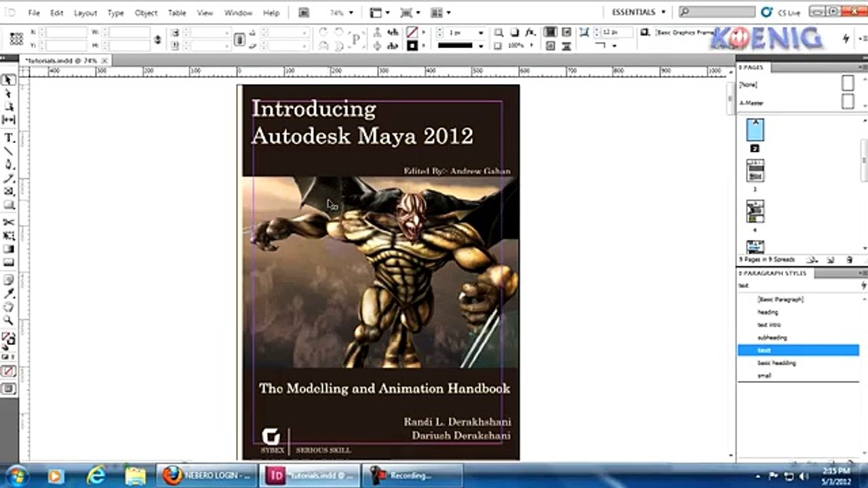Select the Line tool
The height and width of the screenshot is (488, 868).
coord(9,151)
